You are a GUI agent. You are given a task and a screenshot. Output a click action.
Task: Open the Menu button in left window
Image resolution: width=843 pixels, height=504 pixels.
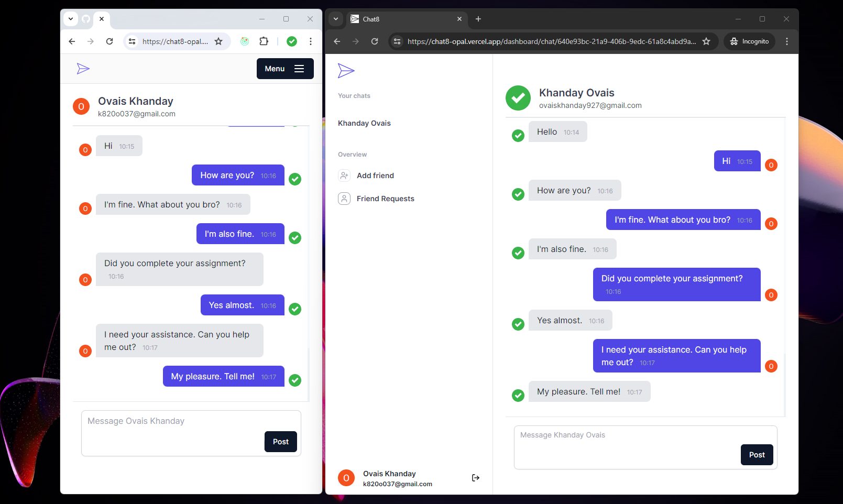pos(285,69)
